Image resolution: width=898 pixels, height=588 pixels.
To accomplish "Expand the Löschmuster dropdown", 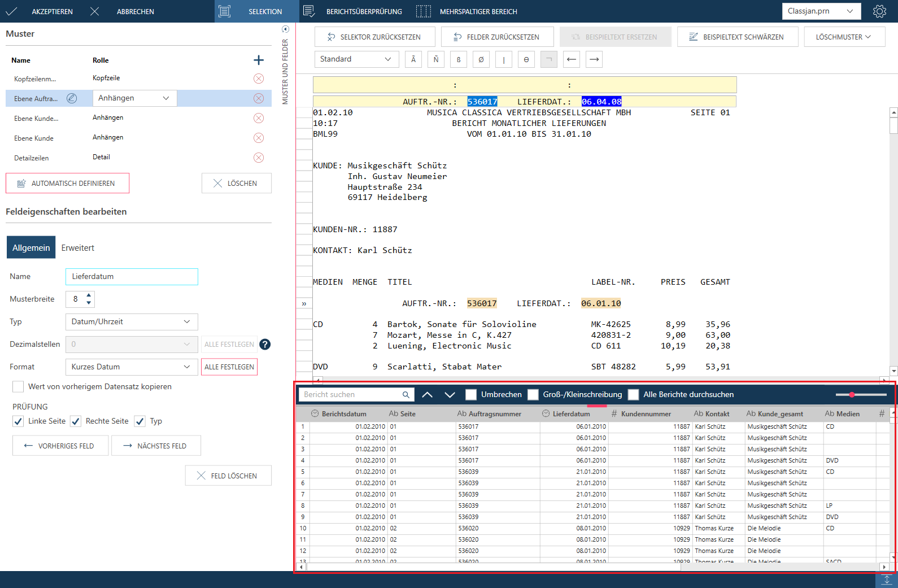I will click(x=844, y=37).
